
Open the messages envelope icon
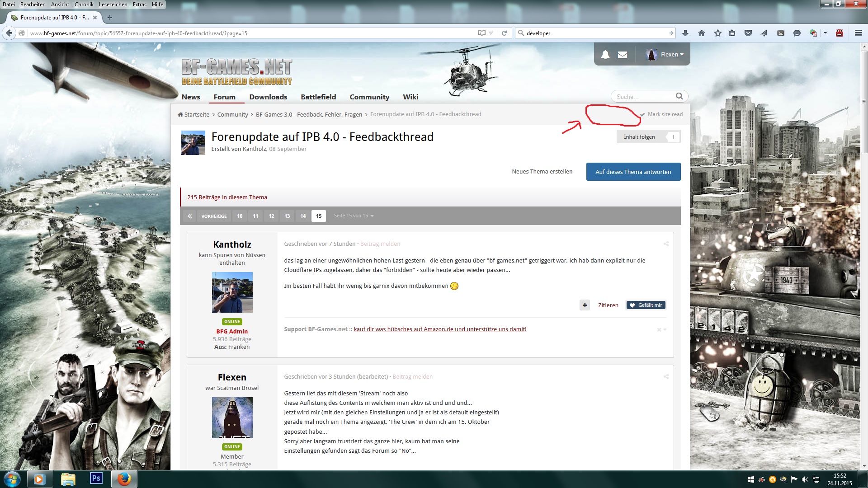pos(623,55)
